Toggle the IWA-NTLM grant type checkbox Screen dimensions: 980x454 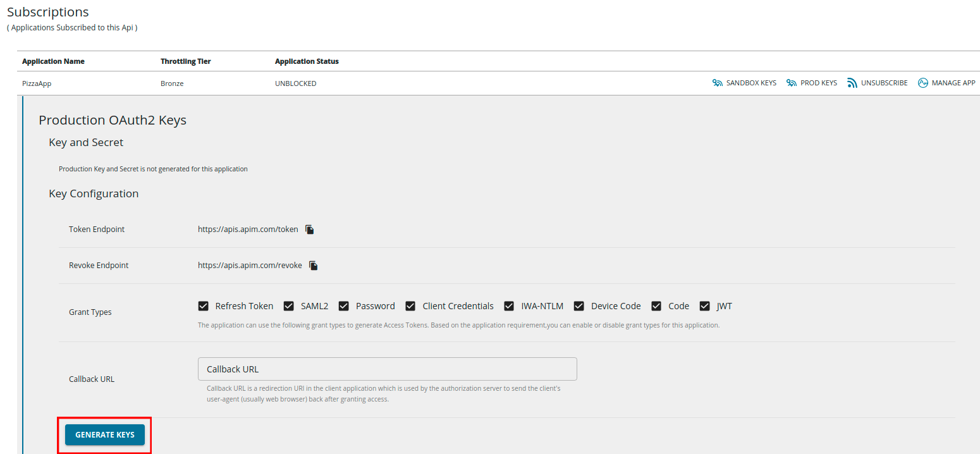coord(509,305)
